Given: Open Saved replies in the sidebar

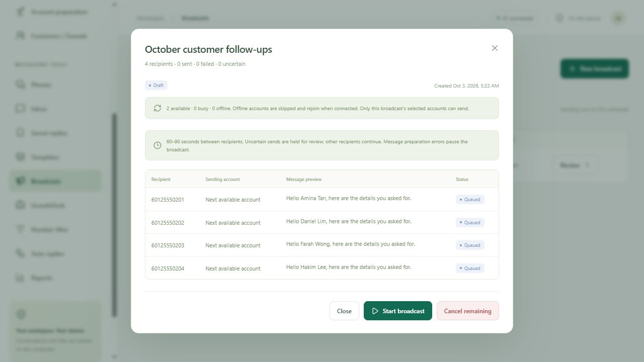Looking at the screenshot, I should (x=55, y=133).
